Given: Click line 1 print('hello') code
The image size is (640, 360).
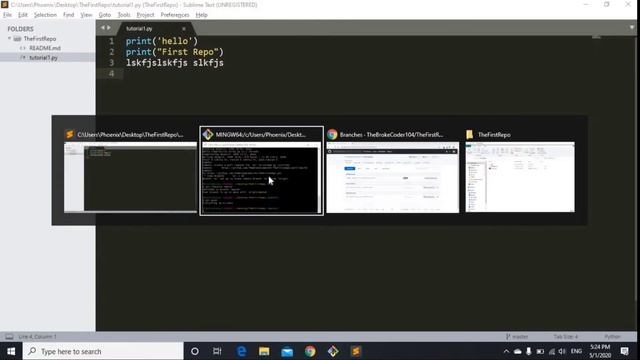Looking at the screenshot, I should [162, 41].
